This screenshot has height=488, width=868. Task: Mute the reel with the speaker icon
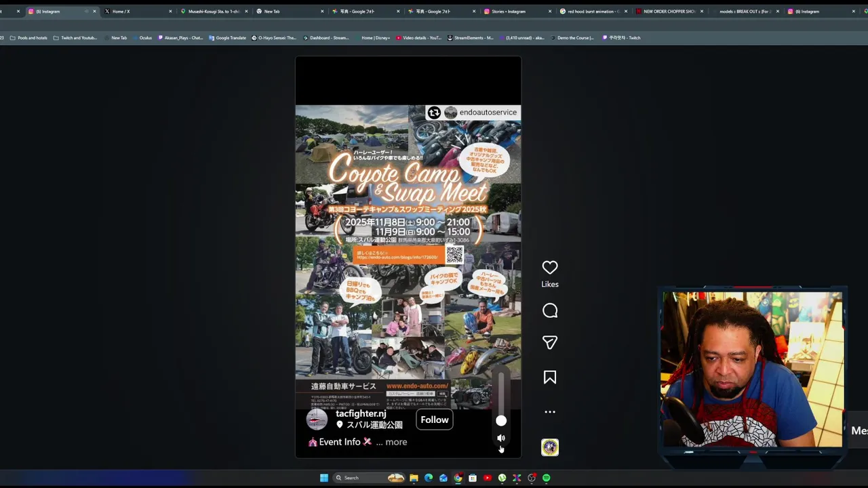501,438
